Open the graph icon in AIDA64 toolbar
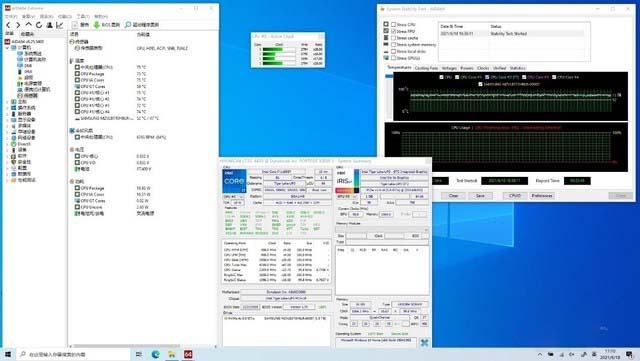The width and height of the screenshot is (640, 361). click(x=60, y=25)
